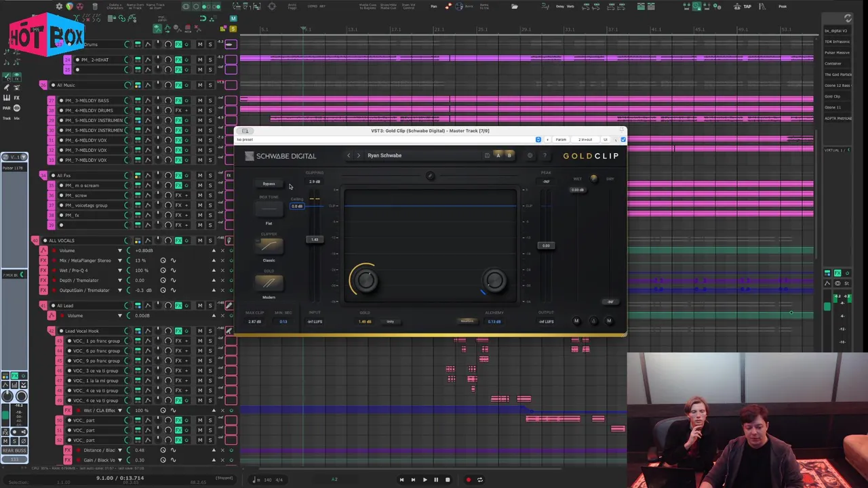This screenshot has width=868, height=488.
Task: Open Gold Clip settings gear
Action: tap(530, 156)
